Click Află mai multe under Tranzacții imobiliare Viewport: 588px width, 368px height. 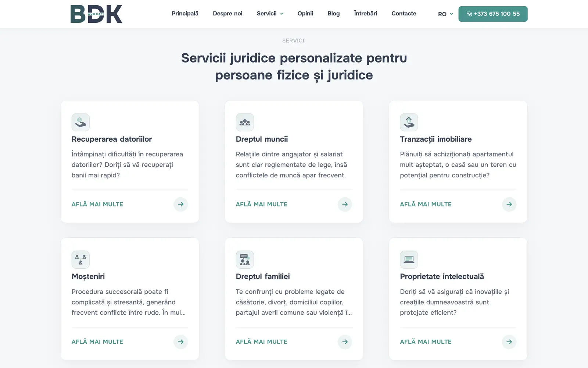426,204
